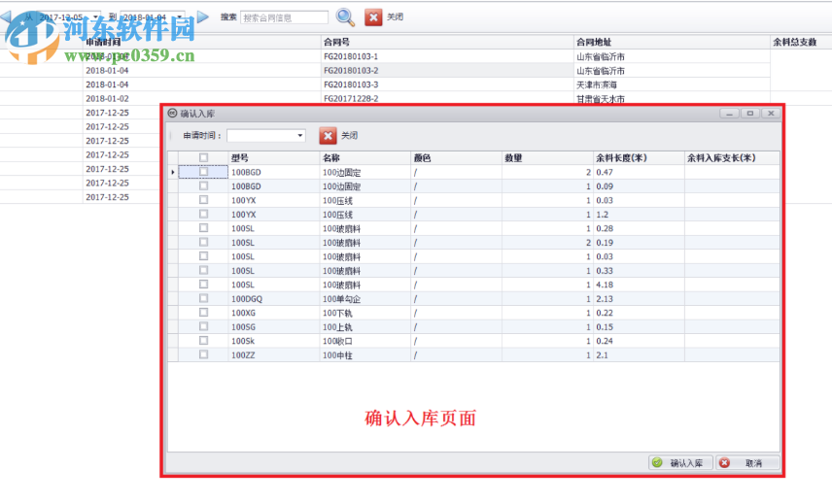Close the 确认入库 dialog with title bar X
832x504 pixels.
coord(771,114)
